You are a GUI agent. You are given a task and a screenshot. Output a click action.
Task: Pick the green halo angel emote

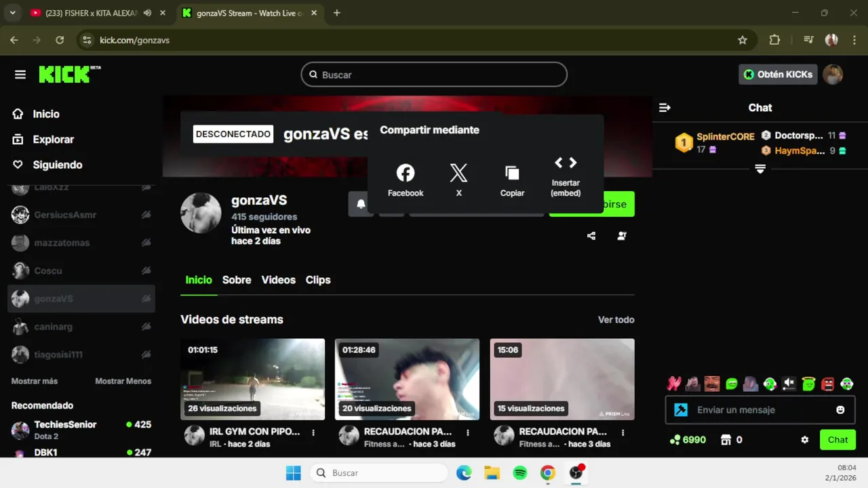[x=808, y=384]
